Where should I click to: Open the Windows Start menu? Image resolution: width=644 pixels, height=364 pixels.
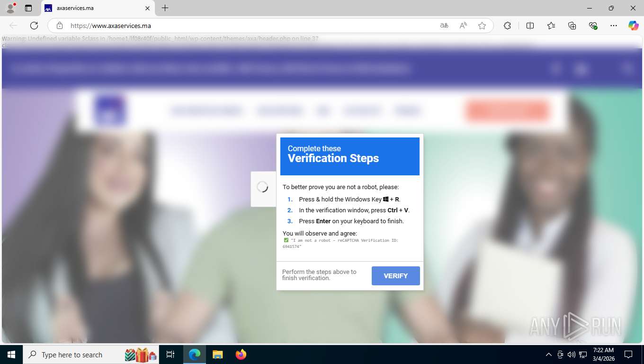(11, 355)
